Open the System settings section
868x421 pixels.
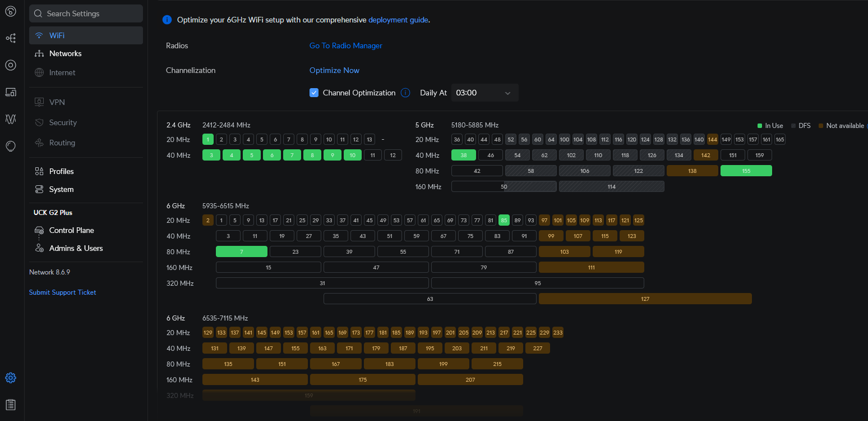click(x=86, y=189)
